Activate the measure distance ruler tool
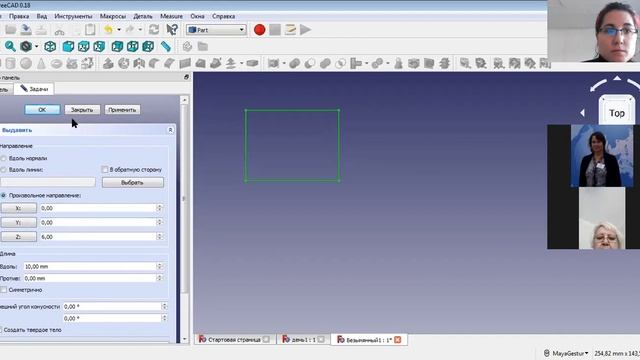 165,47
